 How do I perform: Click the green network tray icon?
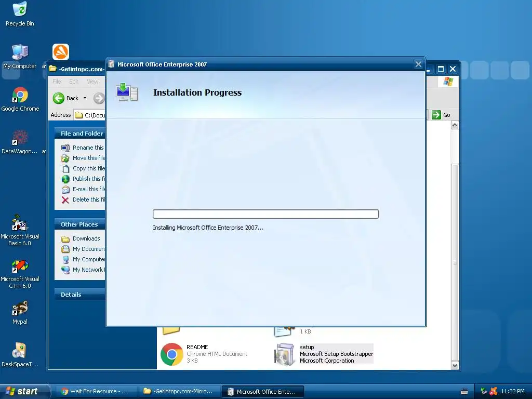tap(484, 391)
